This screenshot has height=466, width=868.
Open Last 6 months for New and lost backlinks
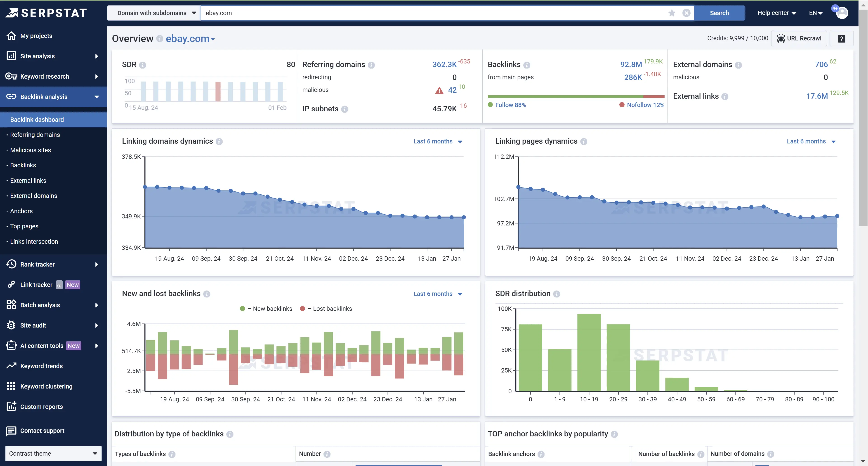tap(438, 294)
